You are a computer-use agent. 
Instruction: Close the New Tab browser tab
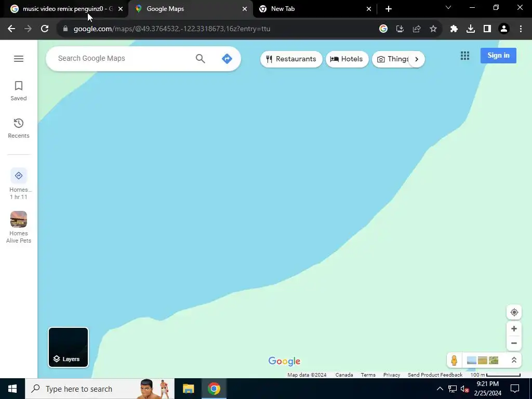(369, 9)
